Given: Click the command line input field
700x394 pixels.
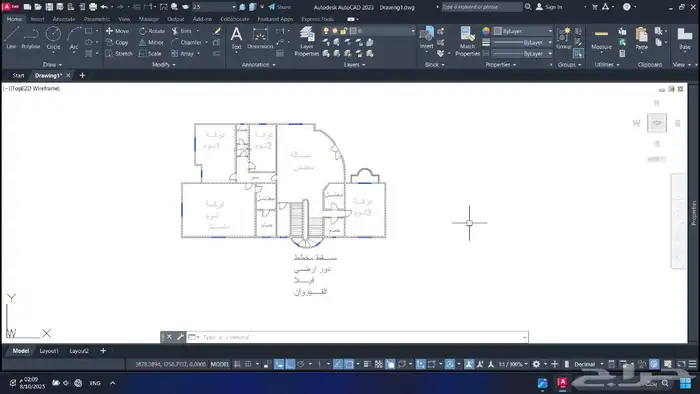Looking at the screenshot, I should pos(357,337).
